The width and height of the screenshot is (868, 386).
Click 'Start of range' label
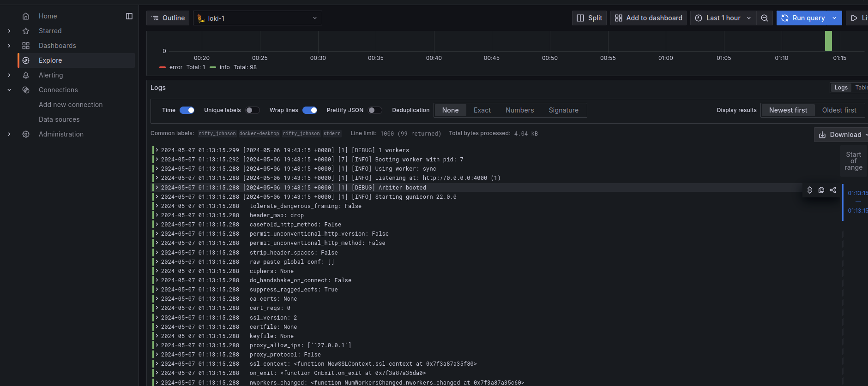pos(853,161)
